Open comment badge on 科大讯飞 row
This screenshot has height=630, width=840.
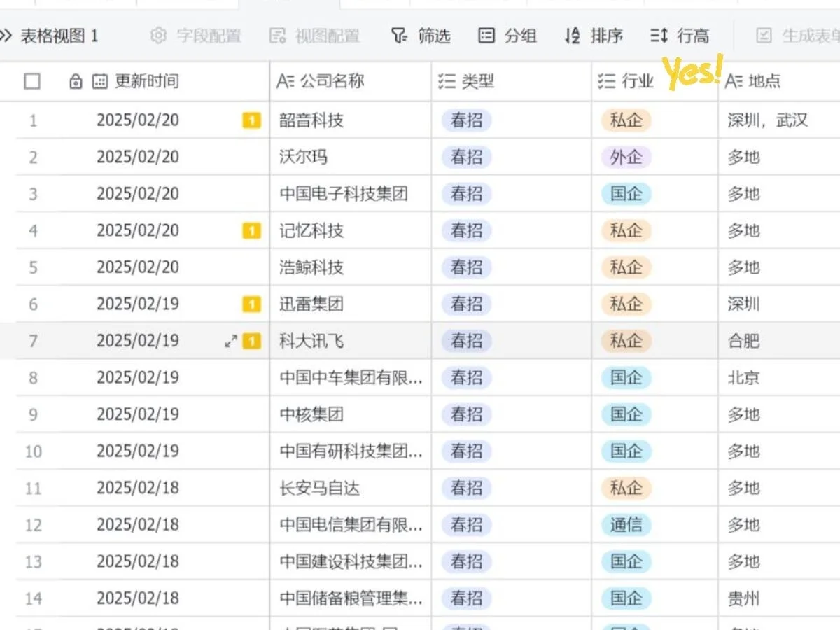pos(251,341)
